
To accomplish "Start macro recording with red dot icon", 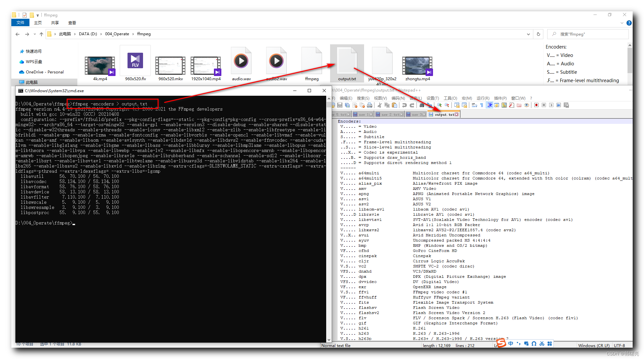I will tap(536, 105).
